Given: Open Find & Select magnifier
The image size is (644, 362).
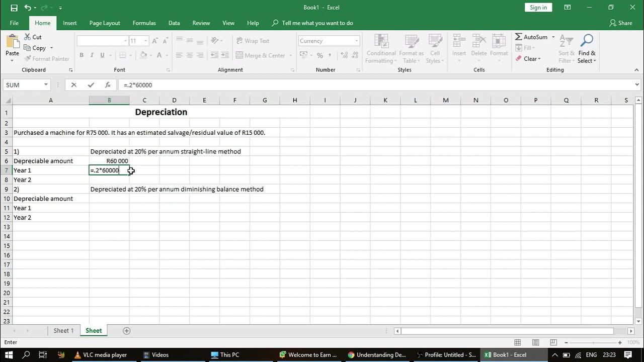Looking at the screenshot, I should 587,48.
